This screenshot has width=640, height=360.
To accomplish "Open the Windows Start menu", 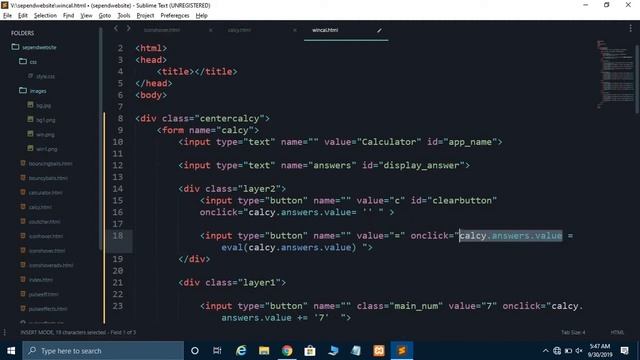I will (x=11, y=351).
